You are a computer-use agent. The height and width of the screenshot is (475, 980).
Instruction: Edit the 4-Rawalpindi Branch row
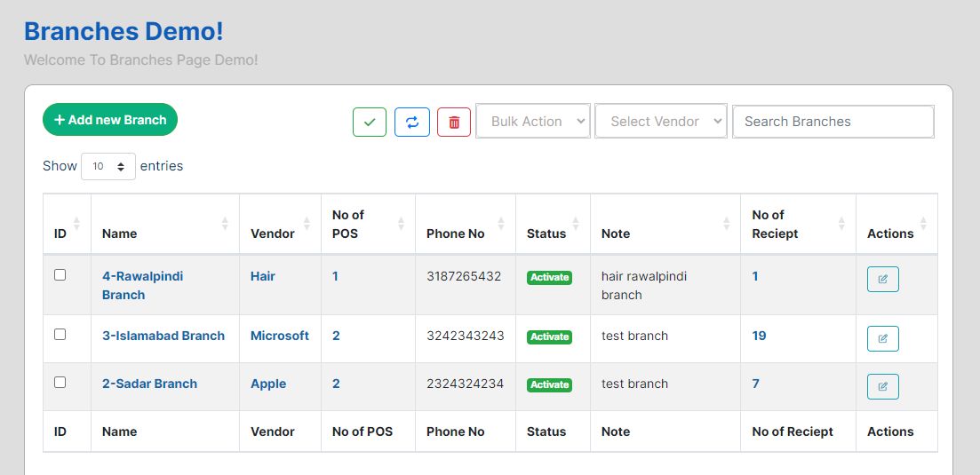coord(882,279)
